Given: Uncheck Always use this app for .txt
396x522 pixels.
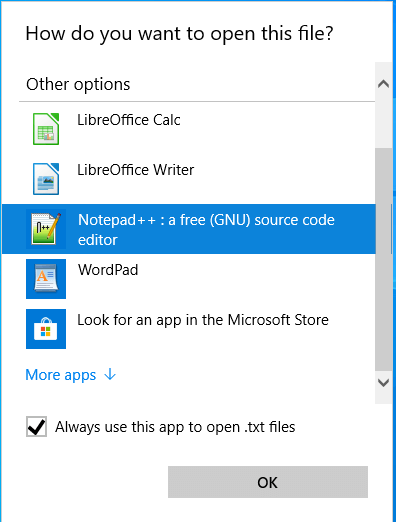Looking at the screenshot, I should point(36,427).
